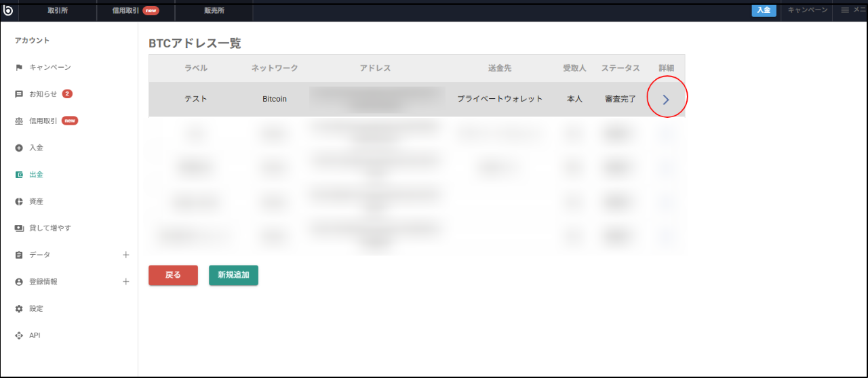Click the blue 入金 button in header
868x378 pixels.
764,10
